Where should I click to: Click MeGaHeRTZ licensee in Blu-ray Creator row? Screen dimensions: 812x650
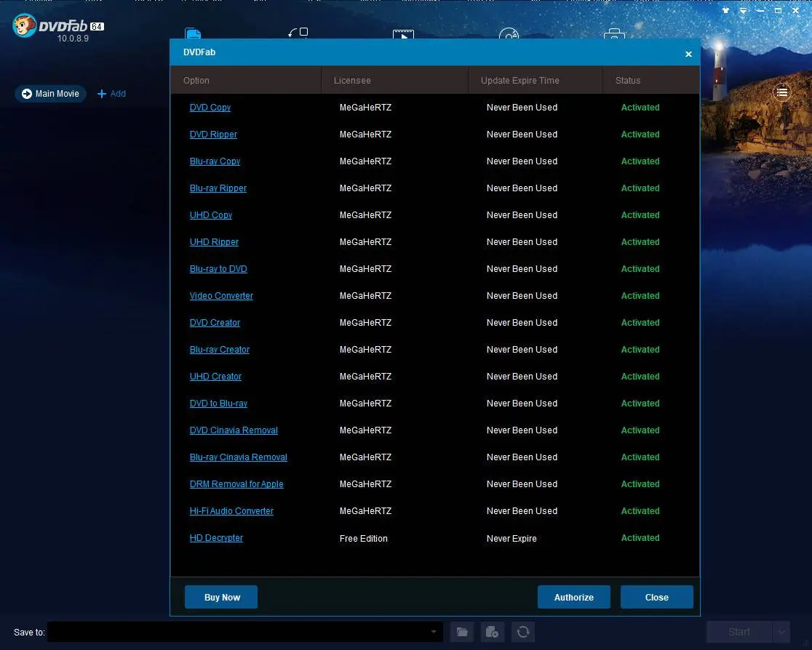(365, 350)
